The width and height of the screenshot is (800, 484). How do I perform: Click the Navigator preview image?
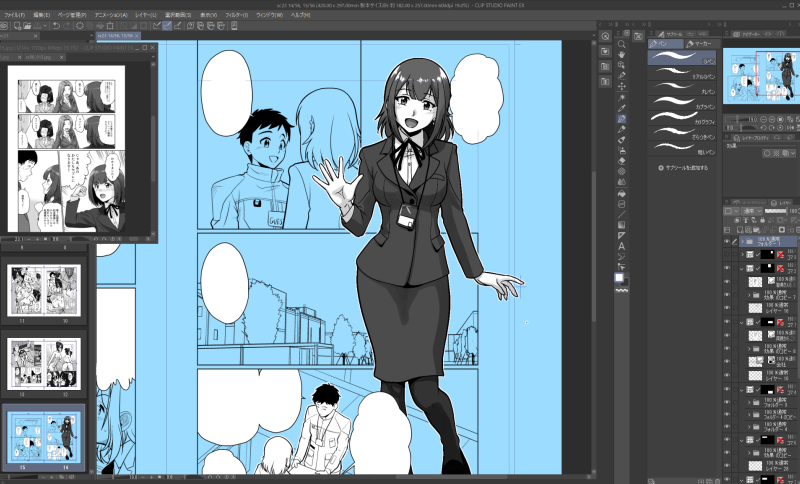(761, 75)
